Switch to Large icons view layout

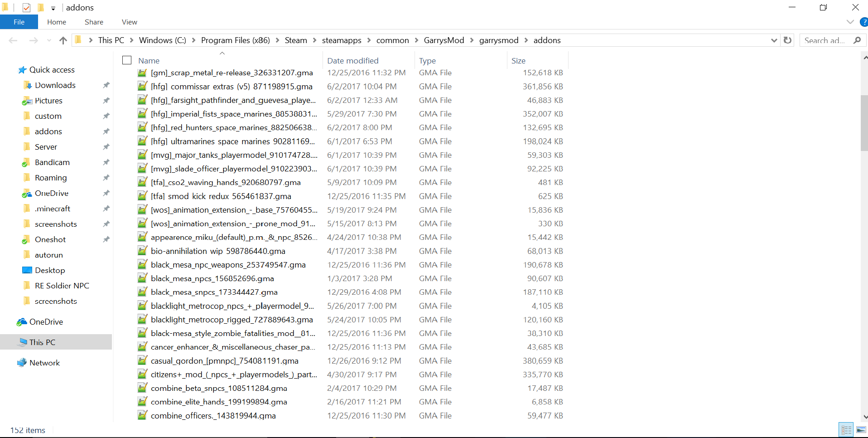pyautogui.click(x=861, y=430)
